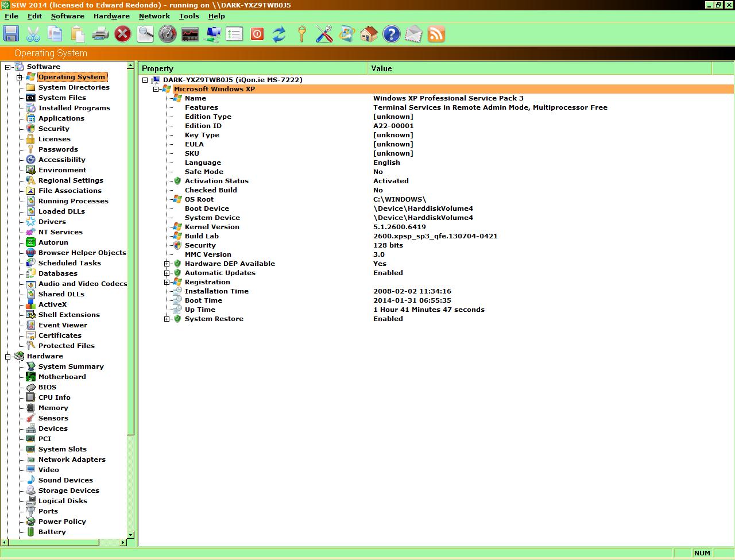The height and width of the screenshot is (560, 735).
Task: Open the Passwords tree item
Action: click(58, 149)
